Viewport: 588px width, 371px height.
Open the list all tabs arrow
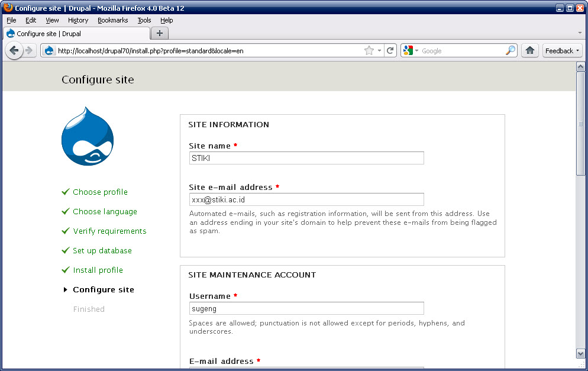(580, 33)
